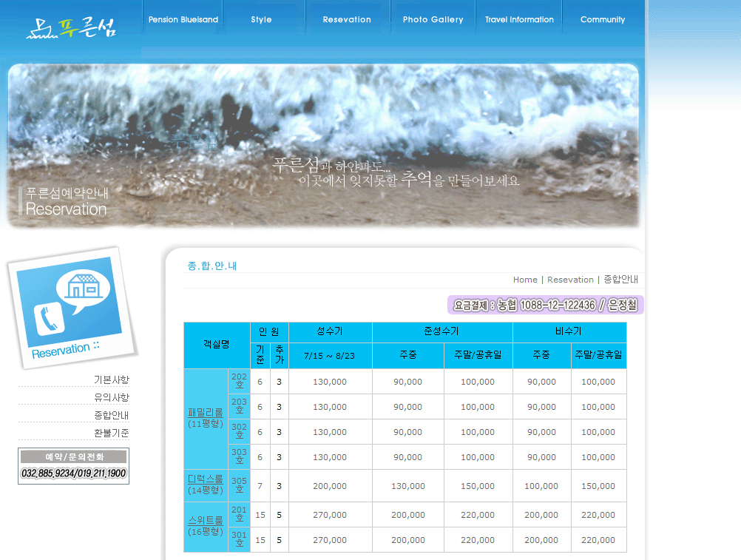The height and width of the screenshot is (560, 741).
Task: Select room 203호 in the table
Action: tap(239, 406)
